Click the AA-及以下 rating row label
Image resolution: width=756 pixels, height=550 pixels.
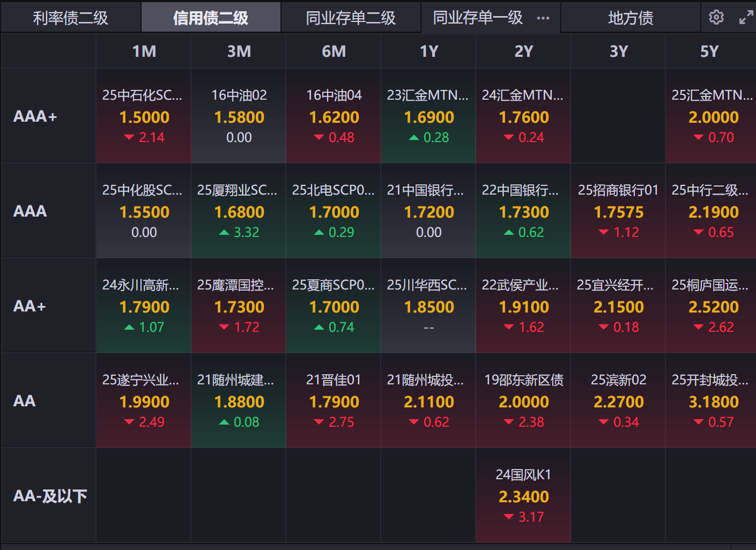50,496
